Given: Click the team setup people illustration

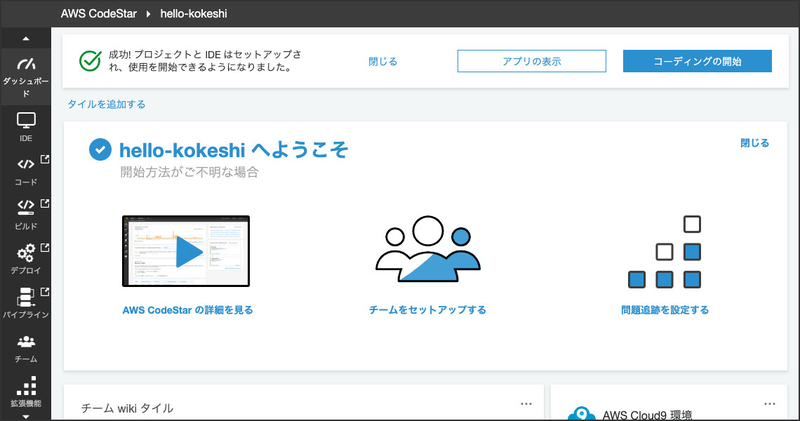Looking at the screenshot, I should (x=428, y=249).
